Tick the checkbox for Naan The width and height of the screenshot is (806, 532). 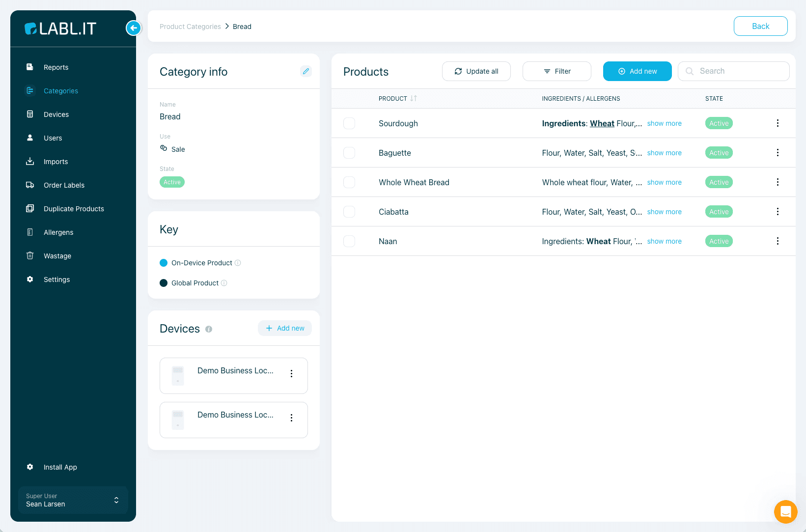point(349,241)
